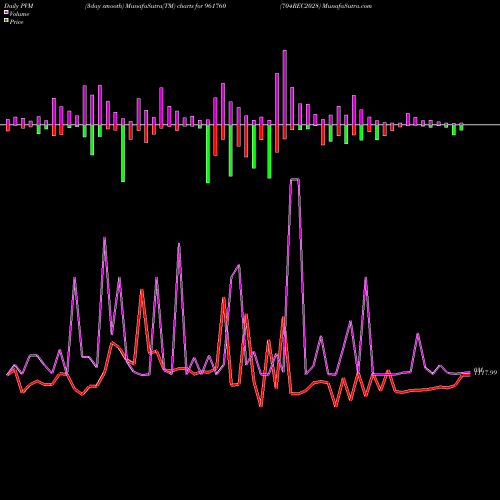Select the 'Price' legend label

(x=16, y=22)
